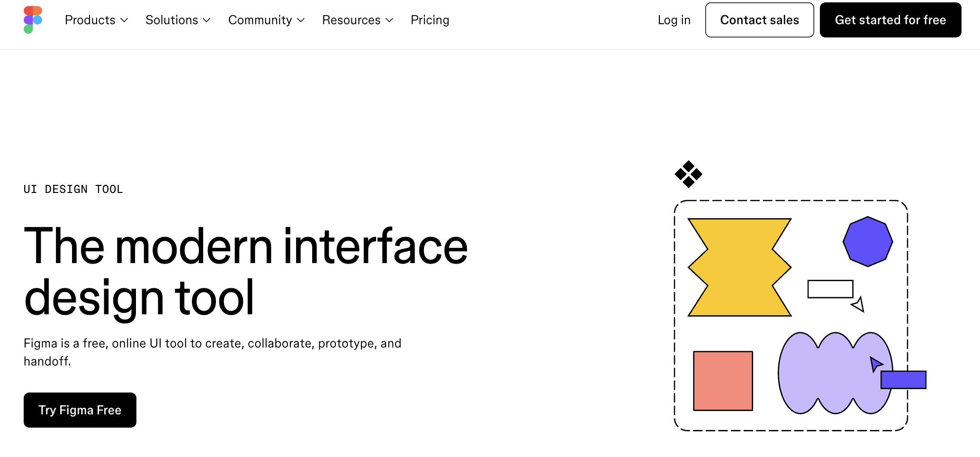
Task: Open the Solutions dropdown menu
Action: 178,20
